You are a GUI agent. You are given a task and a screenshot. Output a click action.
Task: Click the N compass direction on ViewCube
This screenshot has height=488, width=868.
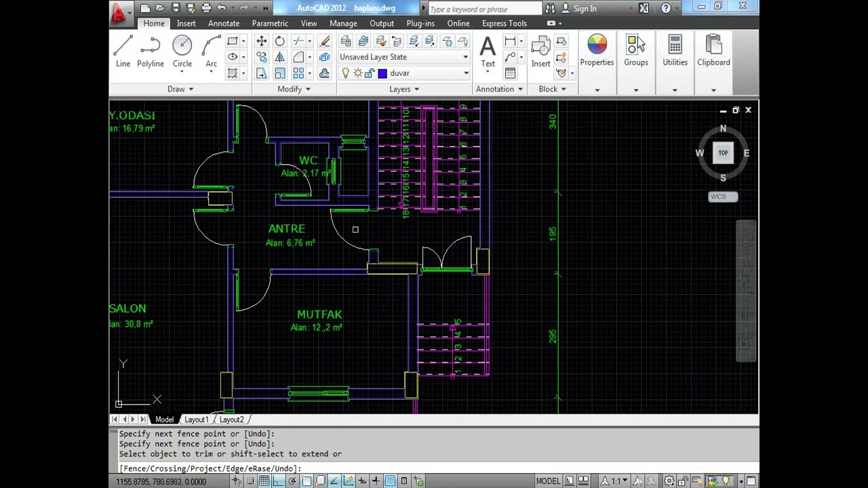(x=723, y=129)
